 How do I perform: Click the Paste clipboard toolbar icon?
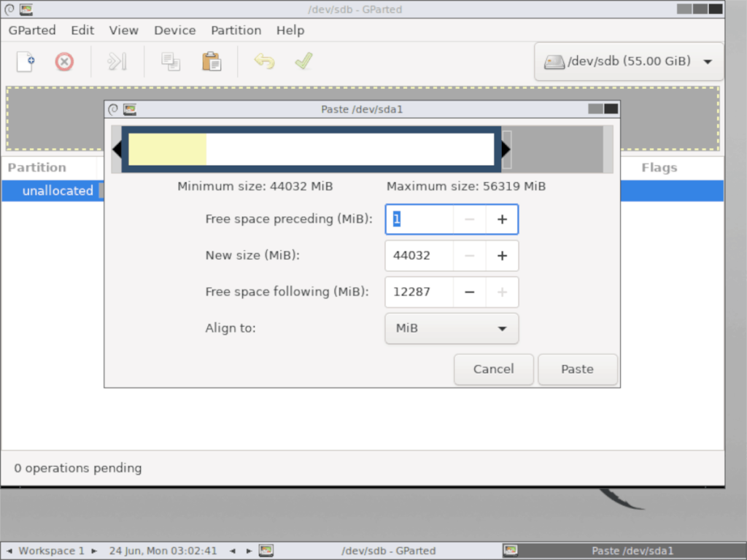coord(212,62)
